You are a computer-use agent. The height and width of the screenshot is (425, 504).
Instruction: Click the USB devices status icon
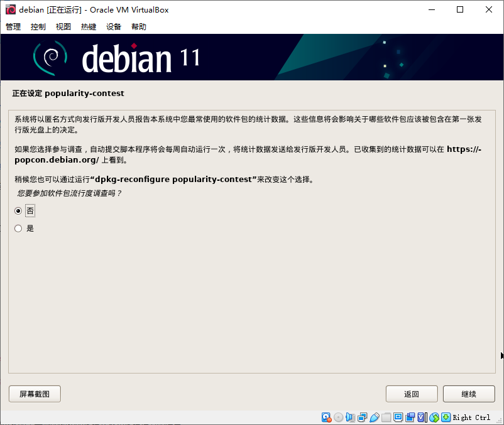375,417
